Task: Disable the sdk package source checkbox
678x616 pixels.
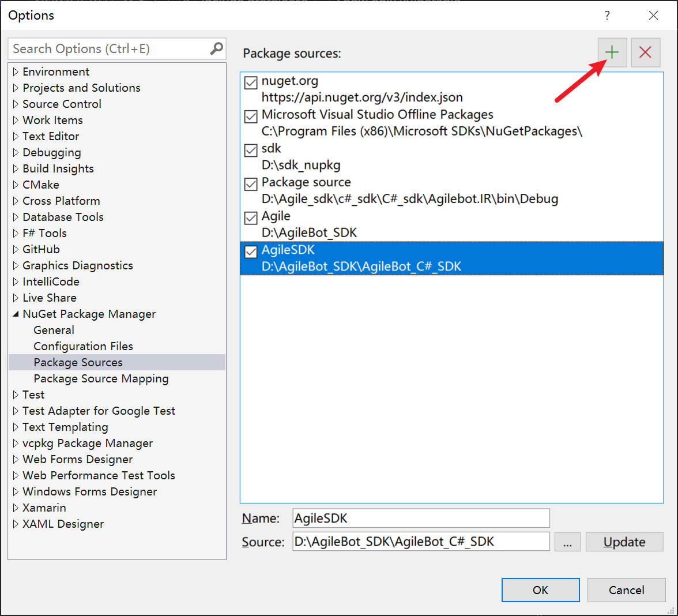Action: (251, 151)
